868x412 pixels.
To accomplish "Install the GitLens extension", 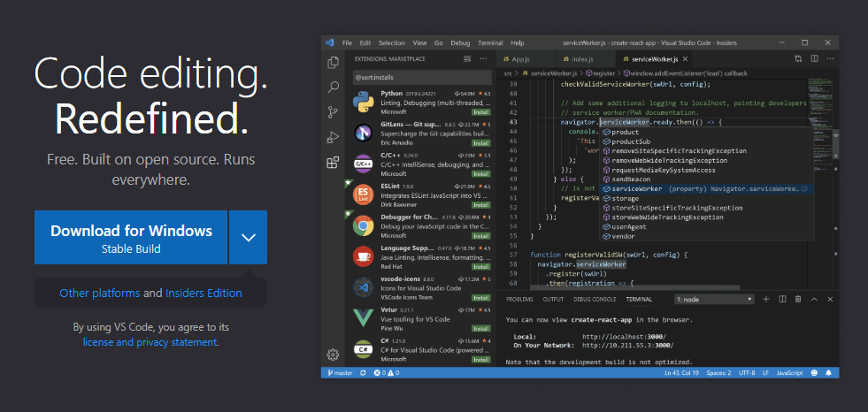I will pyautogui.click(x=480, y=143).
